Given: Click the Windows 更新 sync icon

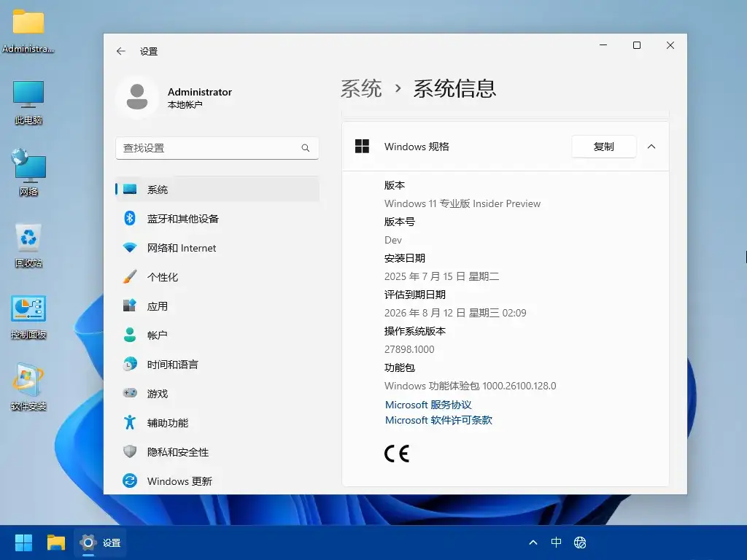Looking at the screenshot, I should tap(130, 481).
